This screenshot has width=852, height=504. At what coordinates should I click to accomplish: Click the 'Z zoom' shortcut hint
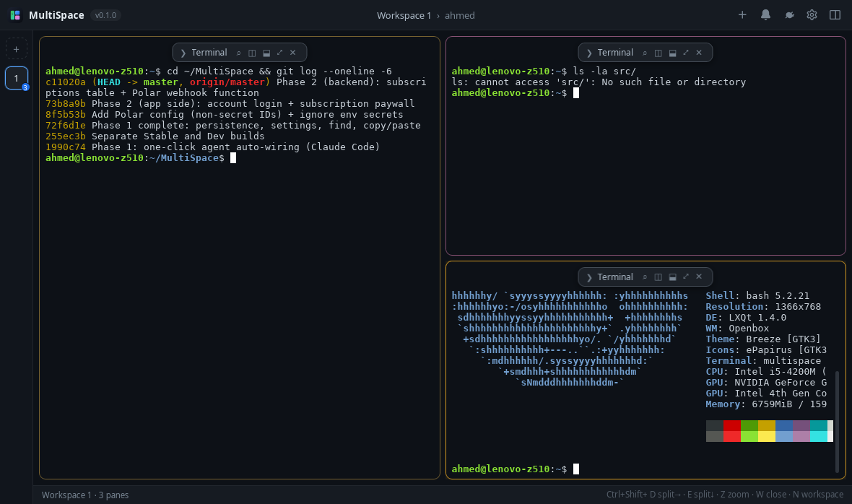734,495
